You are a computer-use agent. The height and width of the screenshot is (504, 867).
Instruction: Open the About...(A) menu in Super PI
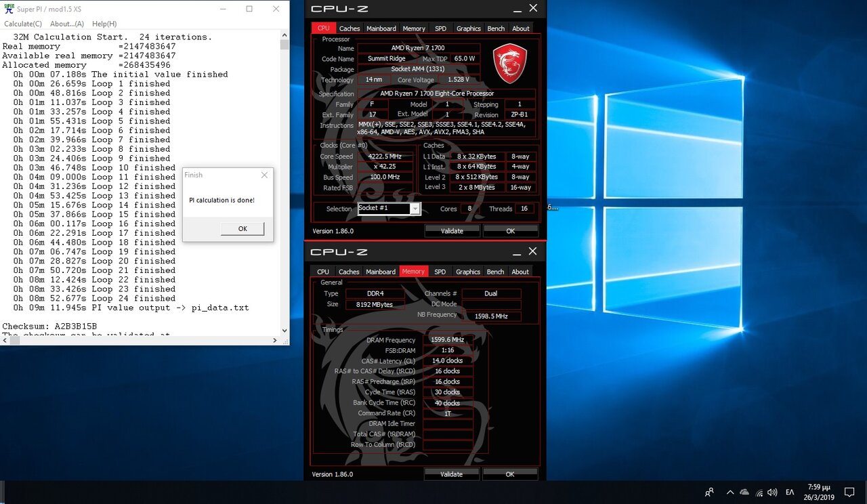pos(67,24)
